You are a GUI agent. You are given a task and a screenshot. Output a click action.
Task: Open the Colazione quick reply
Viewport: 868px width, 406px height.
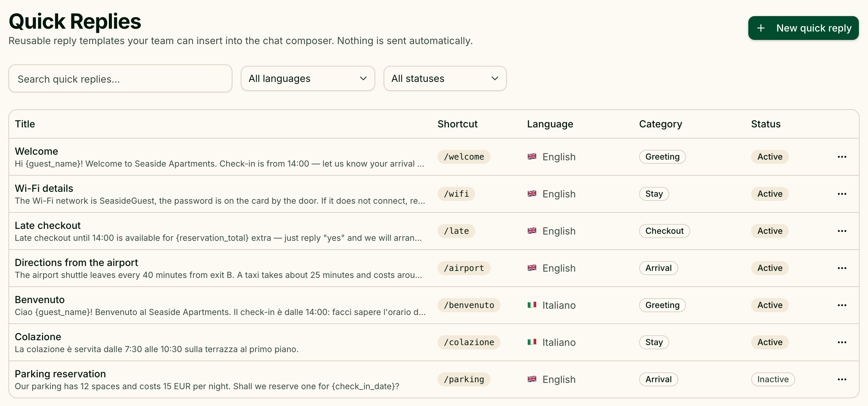point(38,337)
